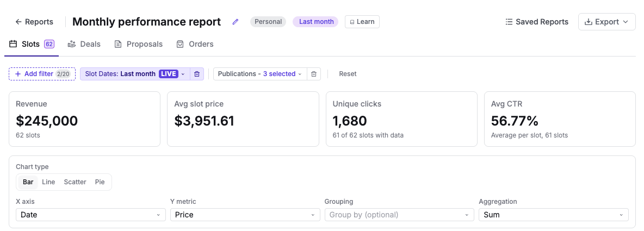
Task: Click the Avg CTR 56.77% value
Action: pos(515,121)
